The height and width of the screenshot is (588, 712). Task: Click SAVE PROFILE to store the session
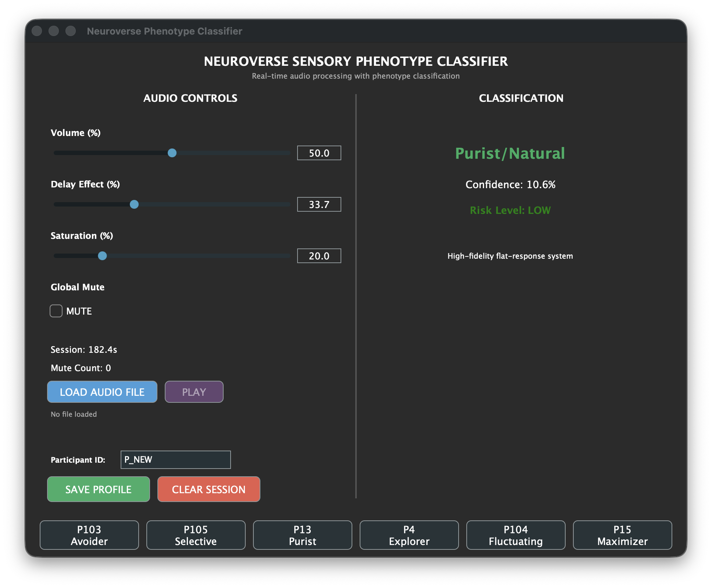[x=98, y=489]
